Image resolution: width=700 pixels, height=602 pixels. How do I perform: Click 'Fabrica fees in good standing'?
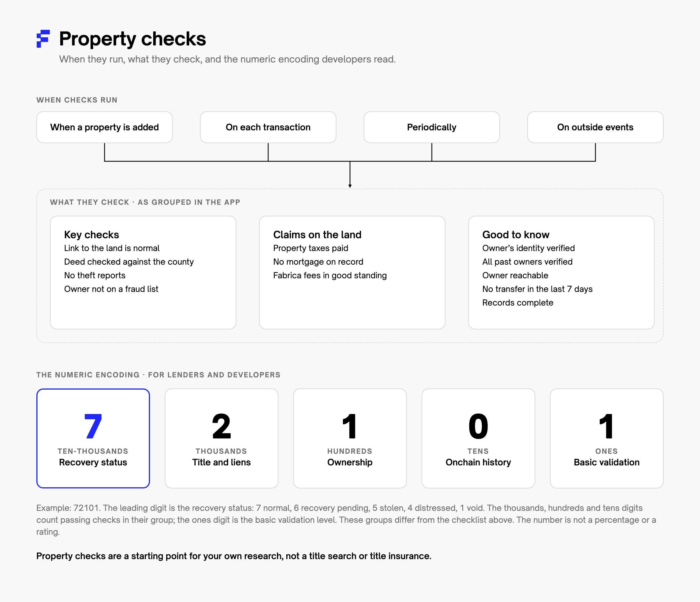[330, 275]
